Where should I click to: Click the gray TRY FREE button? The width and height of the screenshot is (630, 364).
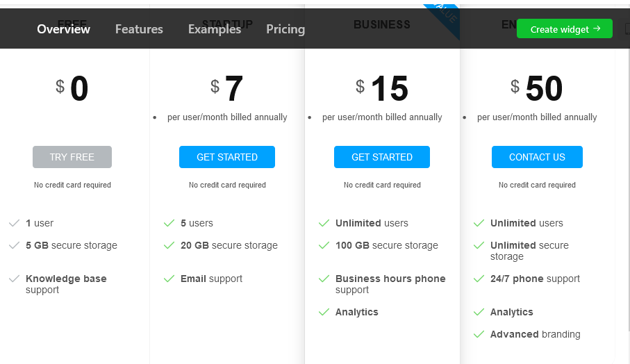coord(72,157)
